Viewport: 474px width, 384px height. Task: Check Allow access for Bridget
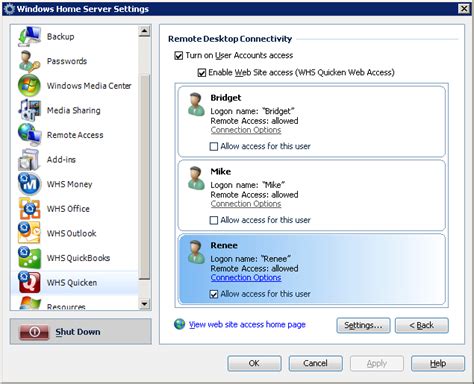click(214, 146)
